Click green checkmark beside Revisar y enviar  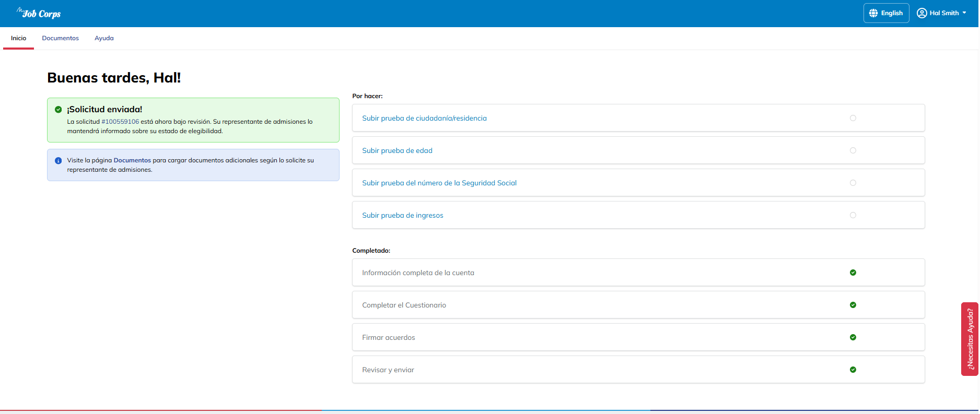click(853, 370)
